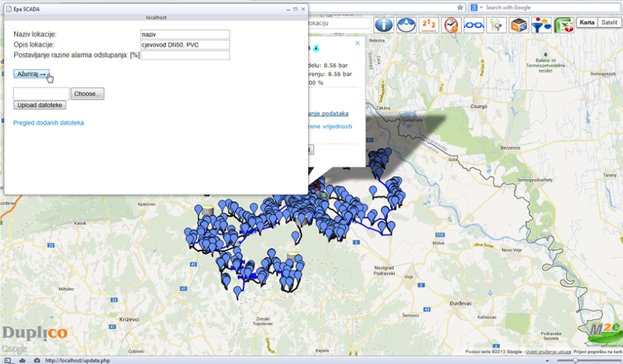Click Prijavi pogrešku na karti link
Viewport: 623px width, 364px height.
pos(597,352)
